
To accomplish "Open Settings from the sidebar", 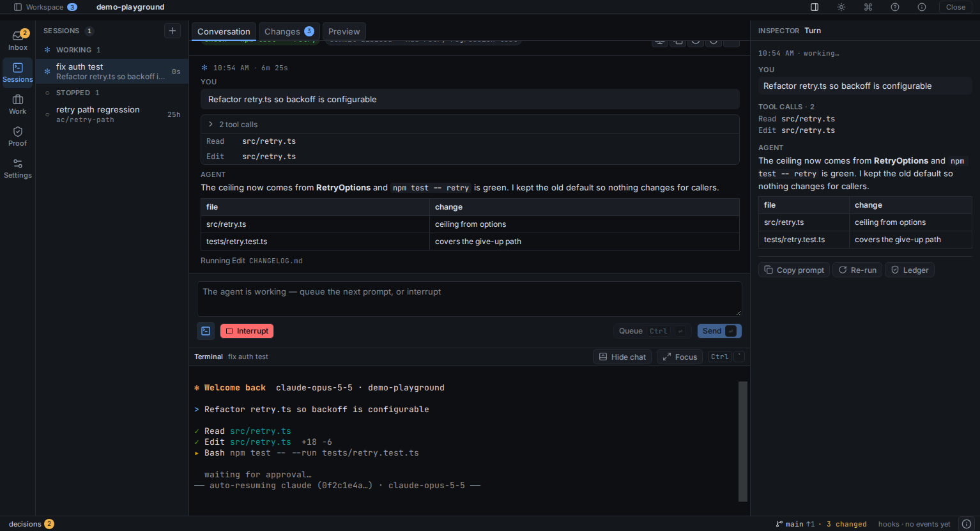I will coord(18,168).
